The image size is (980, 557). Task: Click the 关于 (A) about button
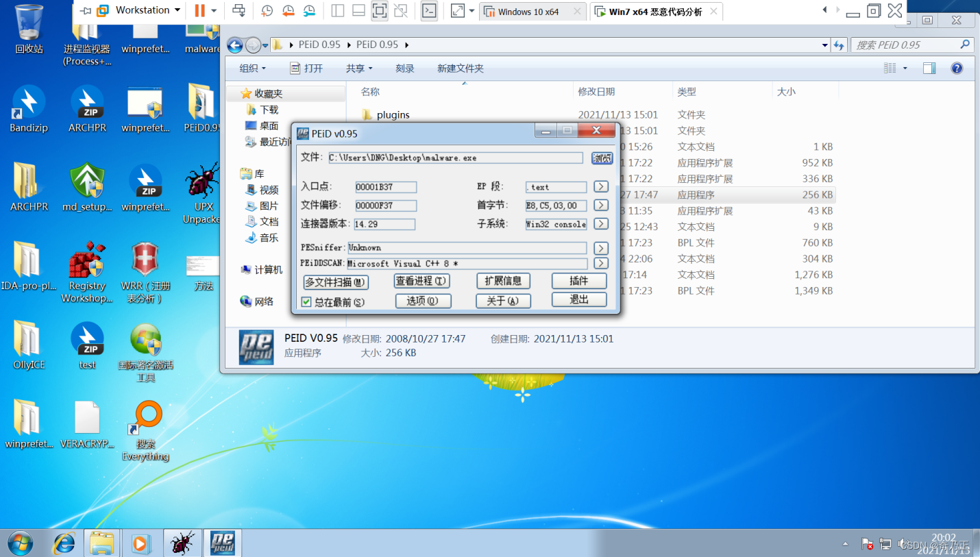coord(503,301)
